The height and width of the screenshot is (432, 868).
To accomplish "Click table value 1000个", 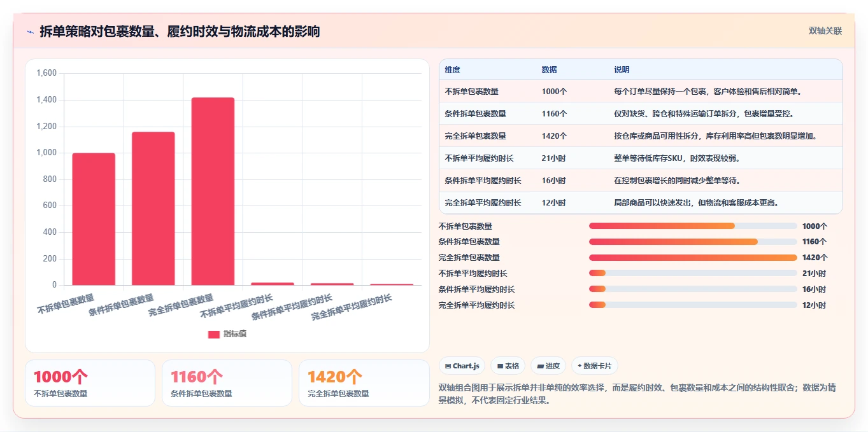I will [x=554, y=91].
